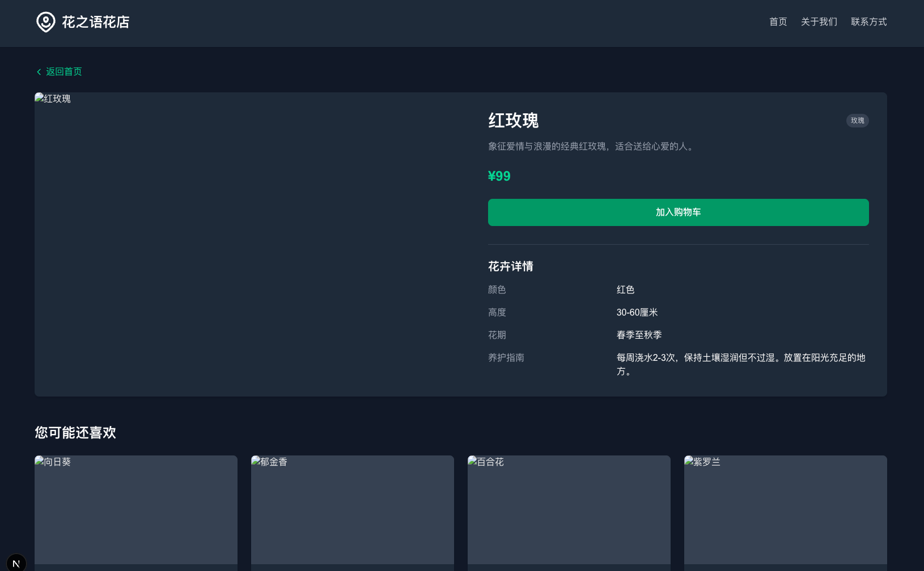Click the flower shop logo icon
Viewport: 924px width, 571px height.
coord(46,22)
